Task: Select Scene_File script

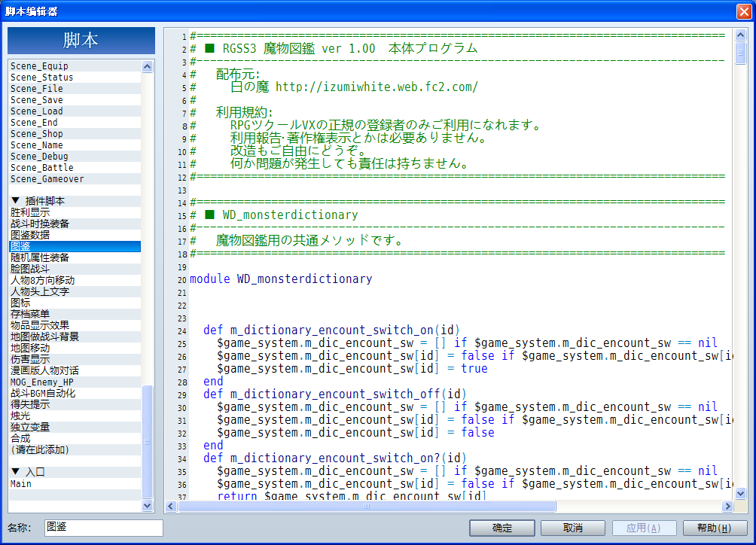Action: pyautogui.click(x=75, y=89)
